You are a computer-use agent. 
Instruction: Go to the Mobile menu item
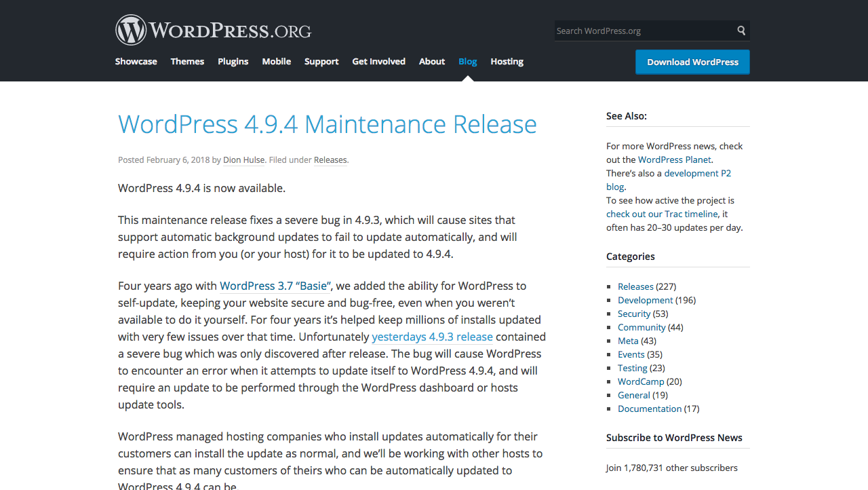pos(277,61)
